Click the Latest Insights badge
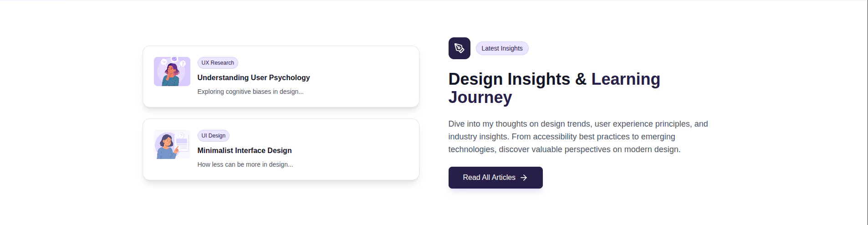 point(502,48)
